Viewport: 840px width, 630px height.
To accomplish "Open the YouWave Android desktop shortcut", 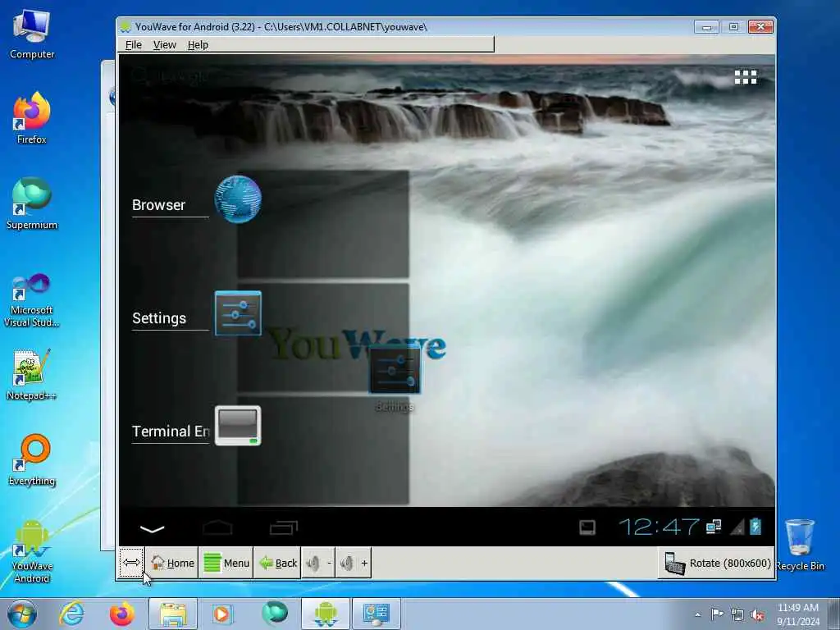I will click(32, 552).
